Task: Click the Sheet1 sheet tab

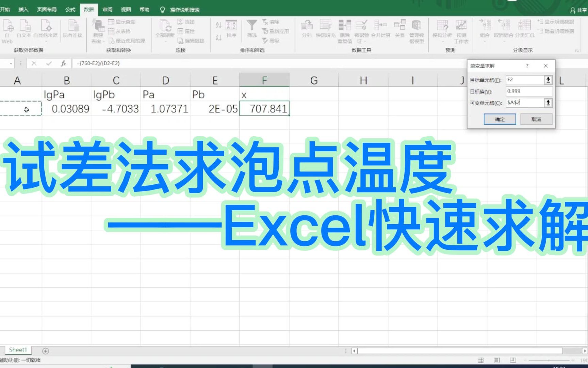Action: pyautogui.click(x=18, y=350)
